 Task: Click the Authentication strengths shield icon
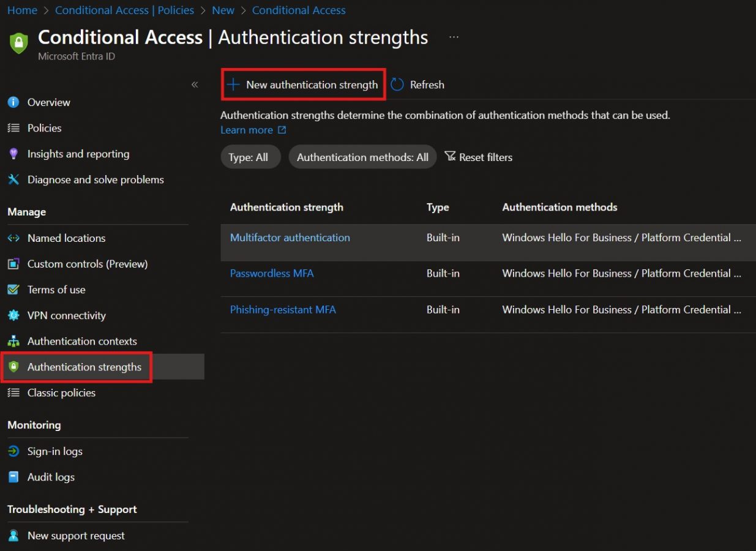[13, 367]
